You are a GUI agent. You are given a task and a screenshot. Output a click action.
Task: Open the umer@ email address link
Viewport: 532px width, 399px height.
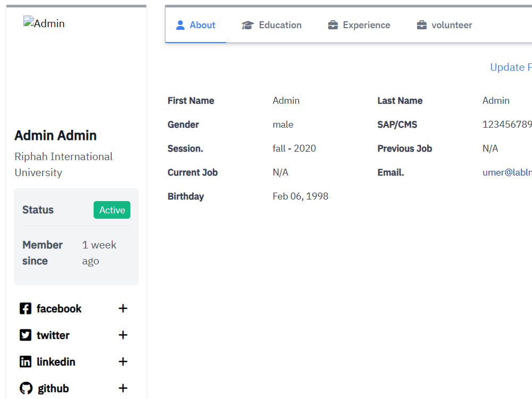click(x=507, y=172)
